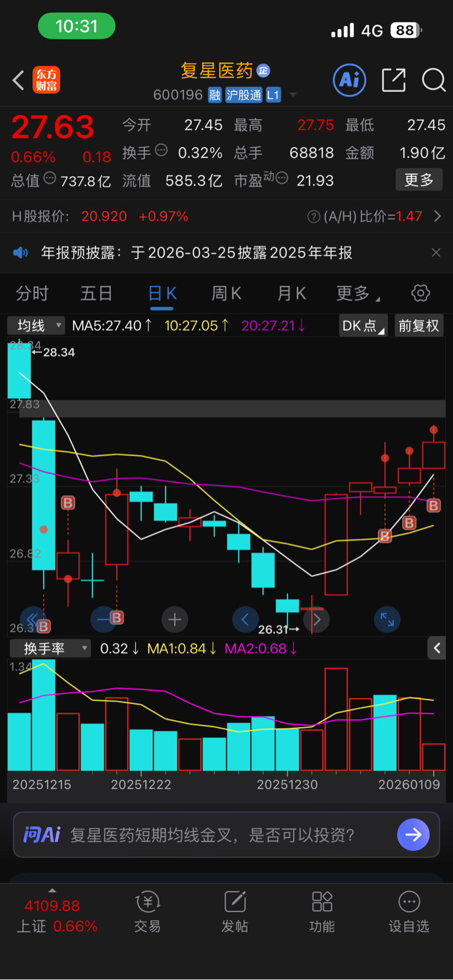The width and height of the screenshot is (453, 980).
Task: Open 更多 quote details button
Action: coord(419,180)
